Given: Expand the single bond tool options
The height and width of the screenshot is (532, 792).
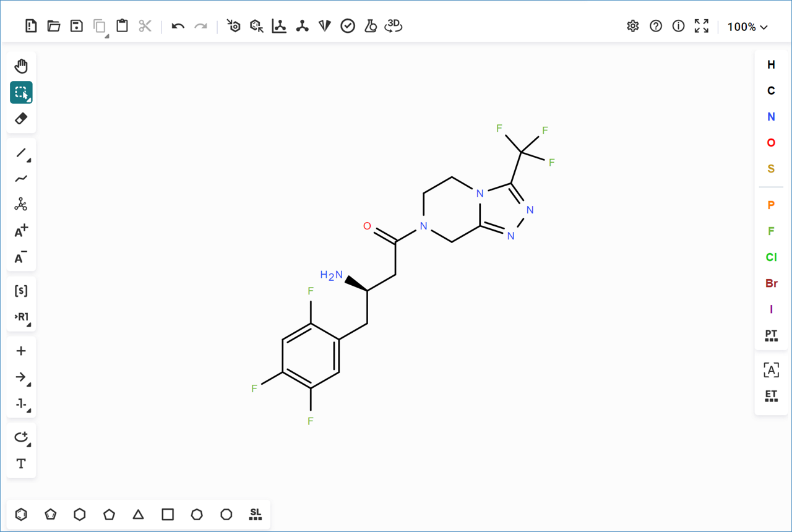Looking at the screenshot, I should click(22, 153).
